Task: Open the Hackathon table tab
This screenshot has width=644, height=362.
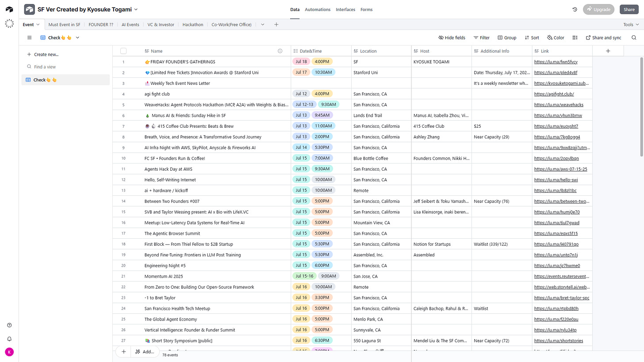Action: click(193, 25)
